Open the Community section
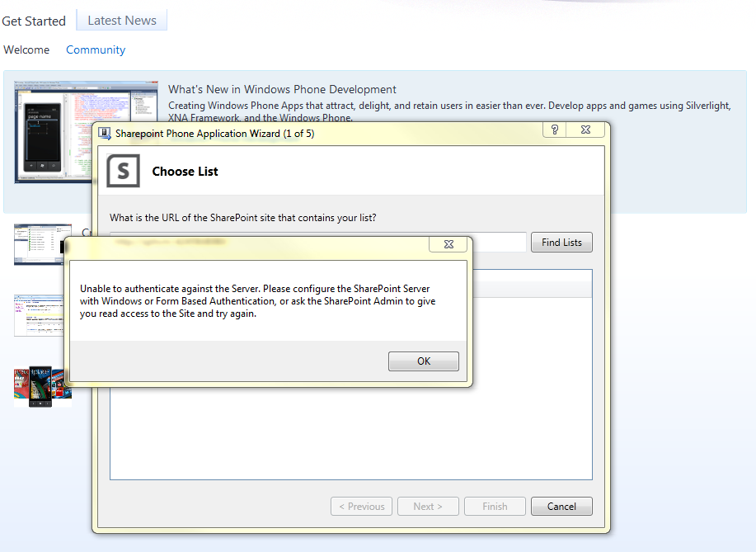The width and height of the screenshot is (756, 552). click(x=95, y=50)
